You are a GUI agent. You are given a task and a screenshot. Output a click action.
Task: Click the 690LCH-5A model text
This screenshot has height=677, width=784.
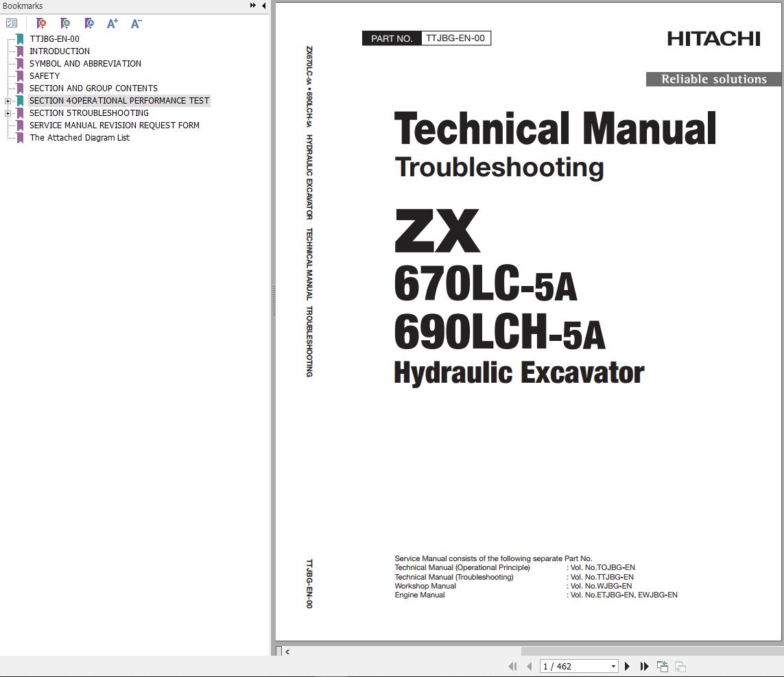[499, 331]
